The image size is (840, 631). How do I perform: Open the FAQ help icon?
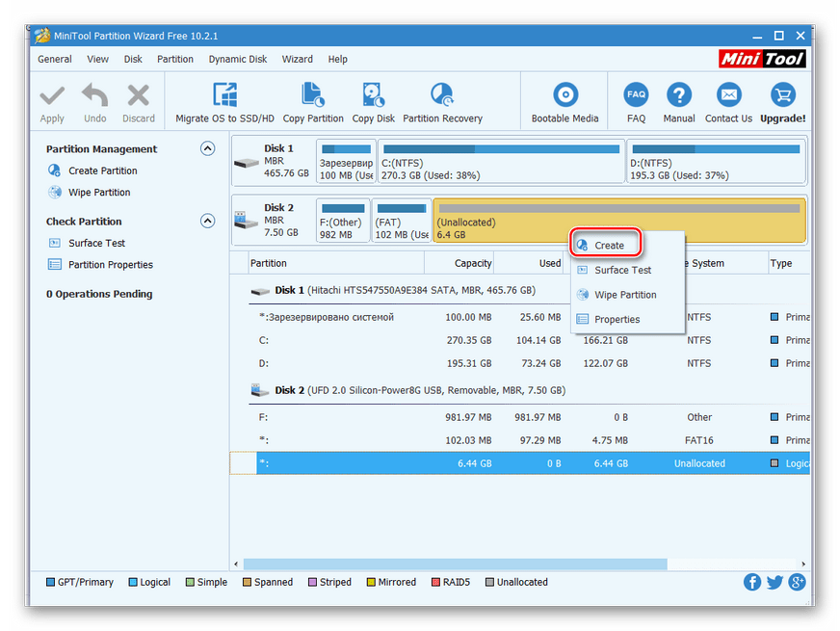636,96
